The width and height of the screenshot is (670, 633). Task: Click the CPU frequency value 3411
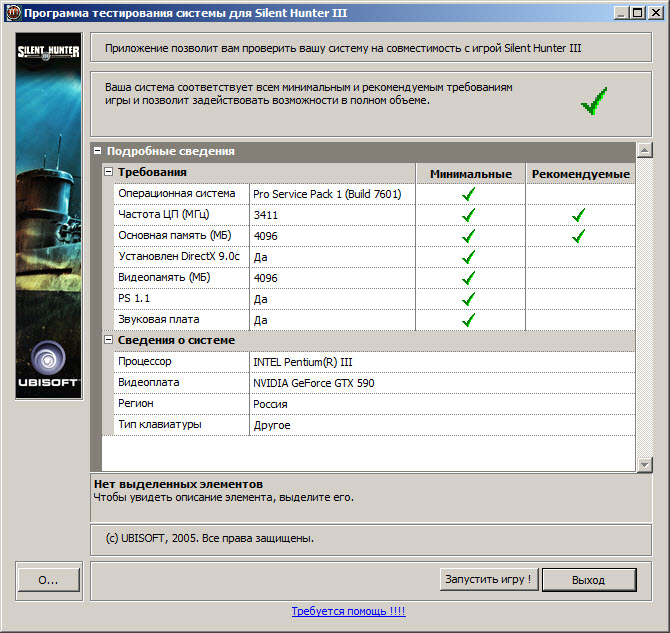[265, 215]
